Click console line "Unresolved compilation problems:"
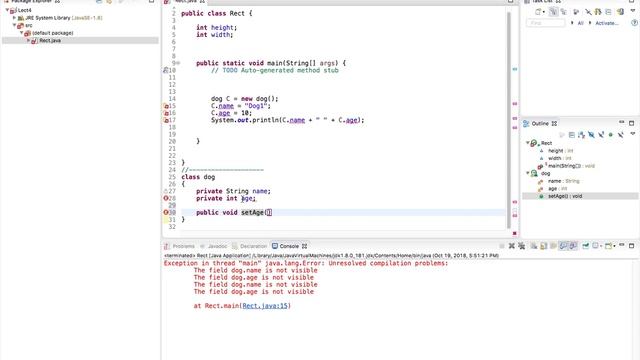Viewport: 640px width, 360px height. coord(388,263)
